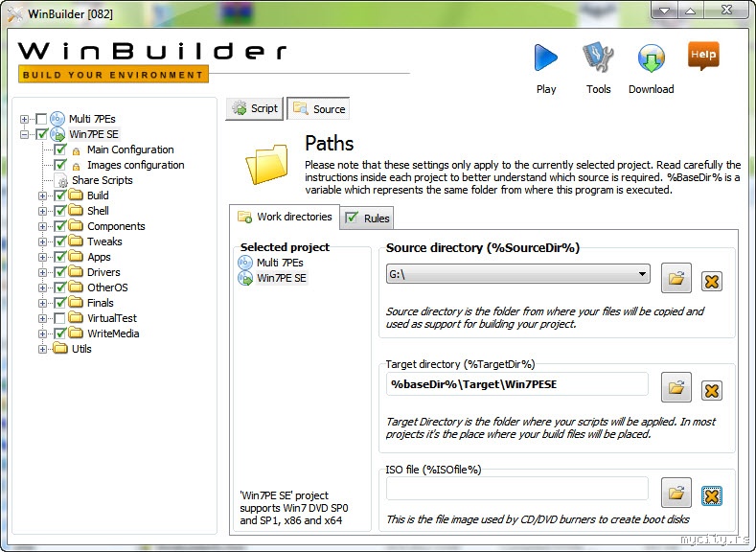This screenshot has height=552, width=756.
Task: Click the Share Scripts gear icon
Action: [x=62, y=181]
